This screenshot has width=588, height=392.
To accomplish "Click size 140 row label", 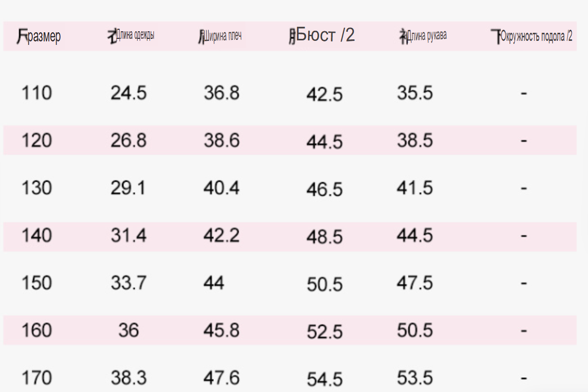I will pyautogui.click(x=37, y=235).
